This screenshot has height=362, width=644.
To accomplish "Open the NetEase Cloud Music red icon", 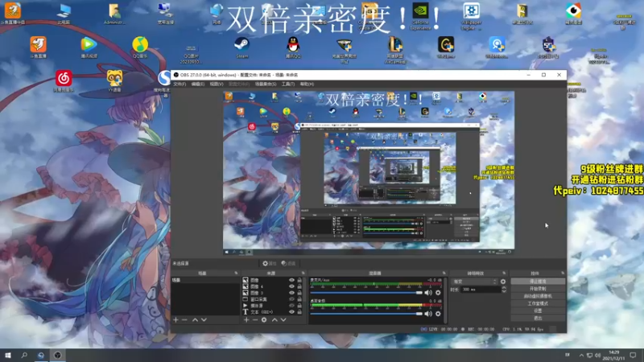I will [x=64, y=81].
